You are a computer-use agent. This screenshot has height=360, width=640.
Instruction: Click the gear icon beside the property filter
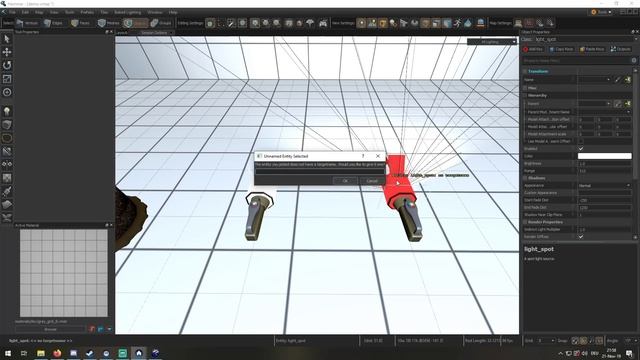pos(634,60)
